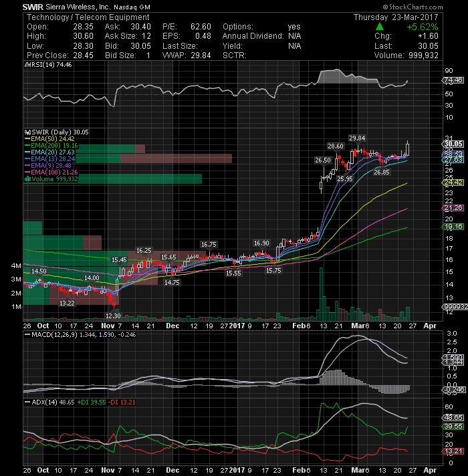Image resolution: width=468 pixels, height=476 pixels.
Task: Click the header Volume value 999,932
Action: pyautogui.click(x=423, y=55)
